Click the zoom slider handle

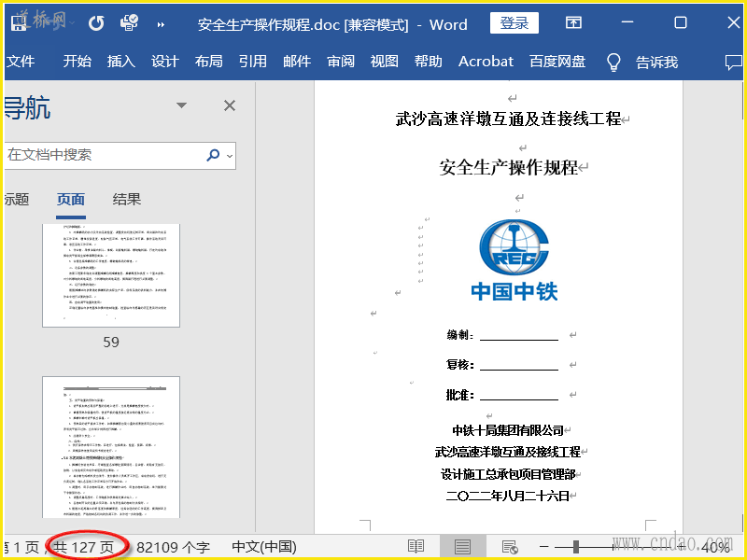(576, 547)
